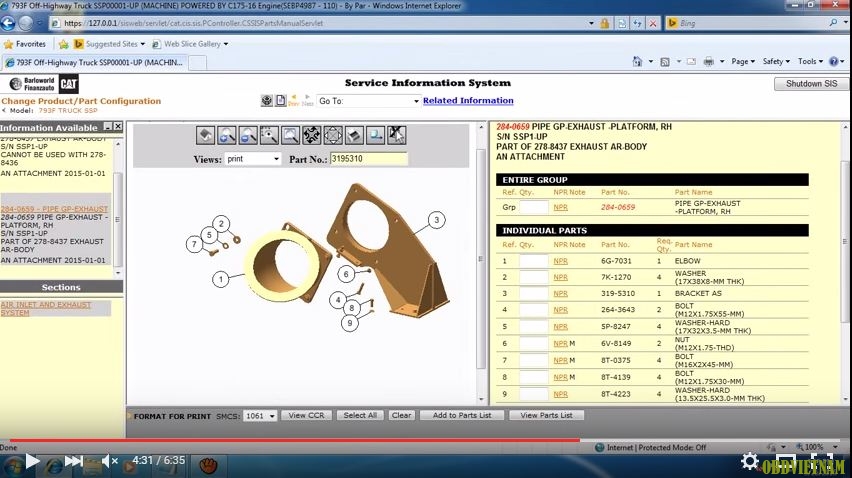This screenshot has height=478, width=852.
Task: Open the SMCS 1061 dropdown
Action: tap(260, 415)
